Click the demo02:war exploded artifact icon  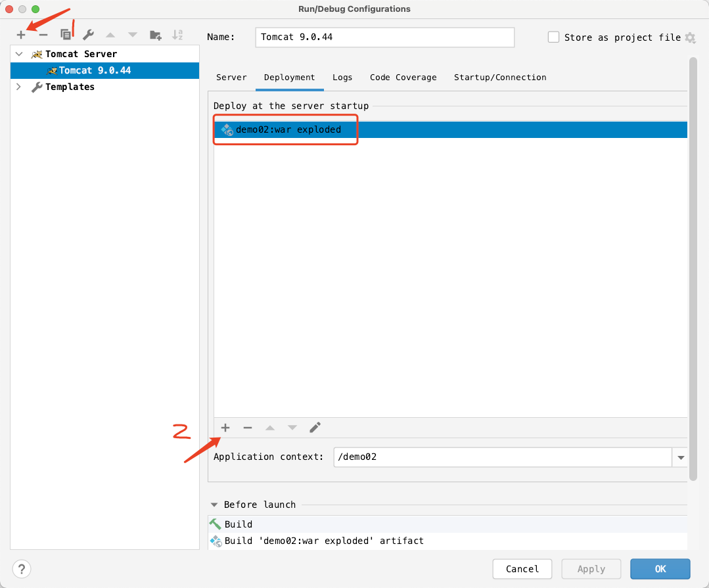pos(227,129)
